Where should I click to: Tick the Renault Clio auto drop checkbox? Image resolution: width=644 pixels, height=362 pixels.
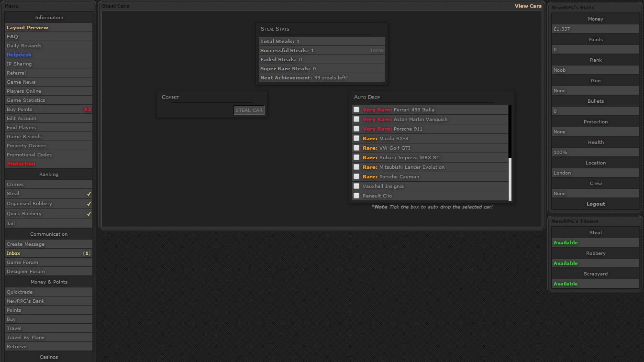356,196
